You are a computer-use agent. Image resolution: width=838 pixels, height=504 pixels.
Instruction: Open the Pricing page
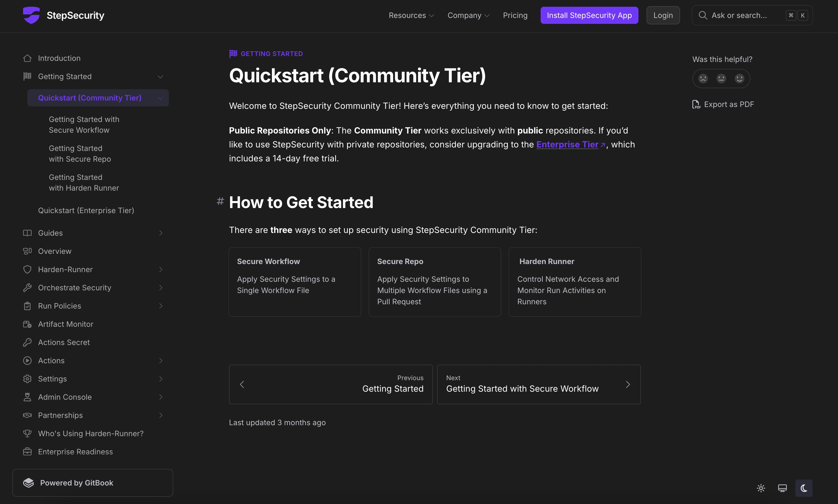(515, 15)
